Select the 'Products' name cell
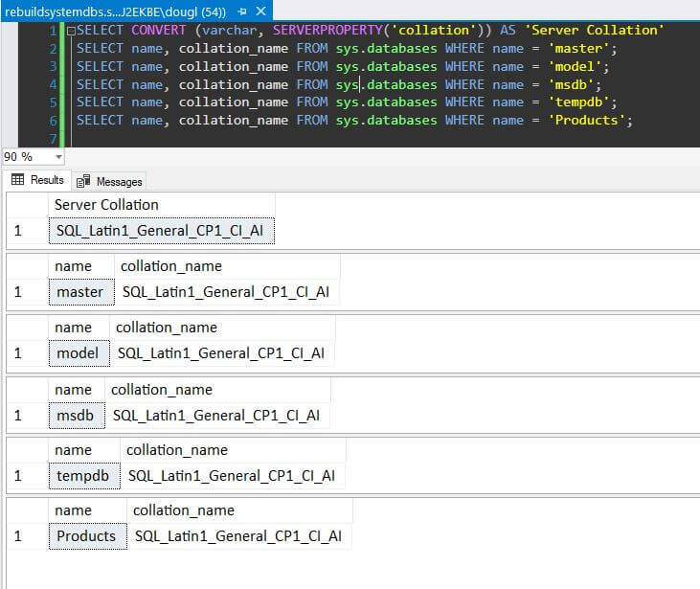 [x=86, y=536]
